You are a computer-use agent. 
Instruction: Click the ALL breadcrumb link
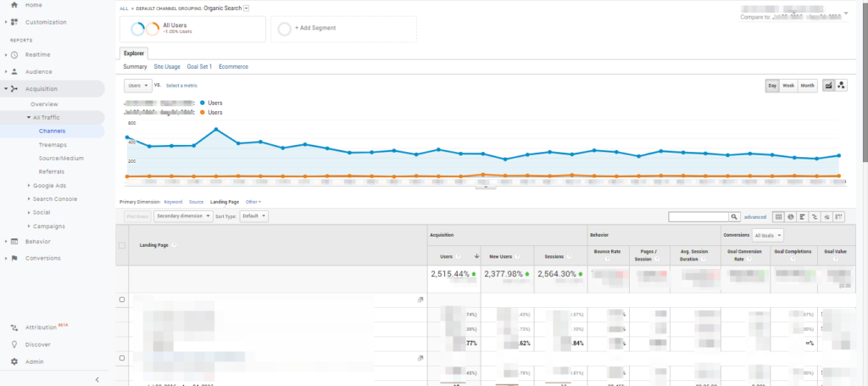click(x=124, y=8)
